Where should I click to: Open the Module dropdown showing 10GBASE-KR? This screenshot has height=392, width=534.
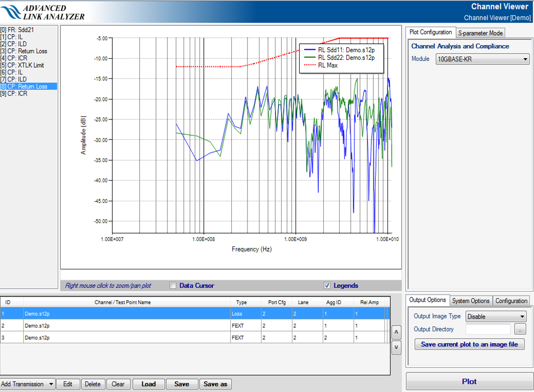482,59
